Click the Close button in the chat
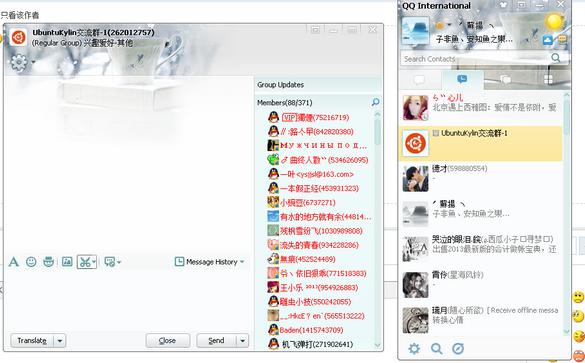The height and width of the screenshot is (363, 585). coord(168,341)
